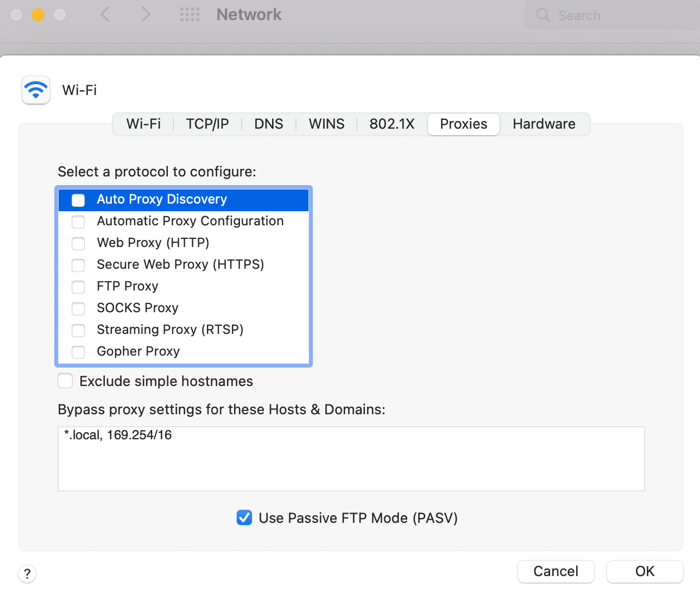Check Automatic Proxy Configuration

tap(78, 222)
